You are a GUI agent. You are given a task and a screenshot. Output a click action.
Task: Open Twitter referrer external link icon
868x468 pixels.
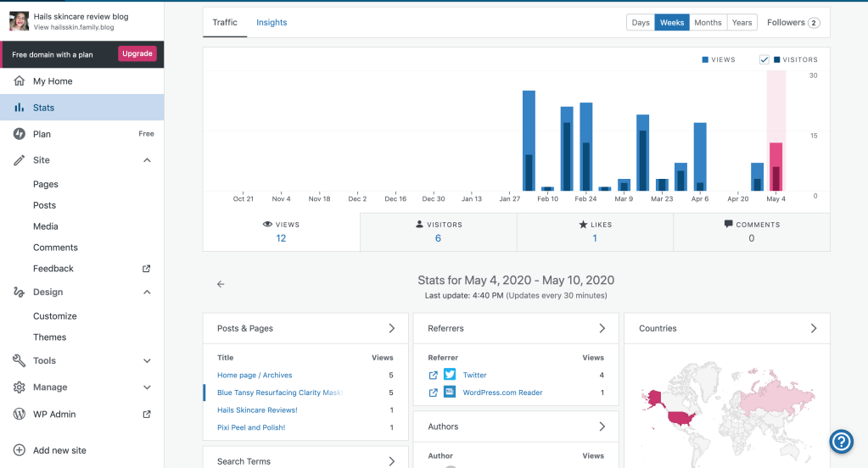click(x=434, y=375)
